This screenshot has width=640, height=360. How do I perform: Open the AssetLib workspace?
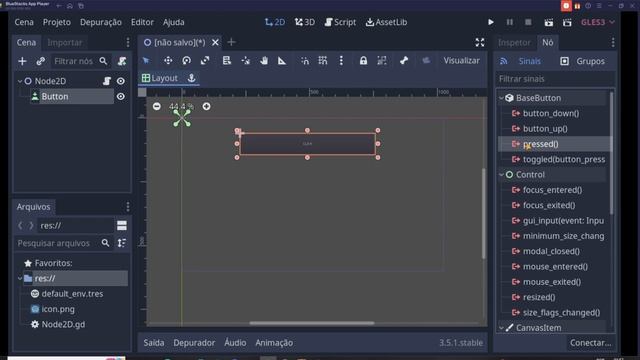pos(386,22)
